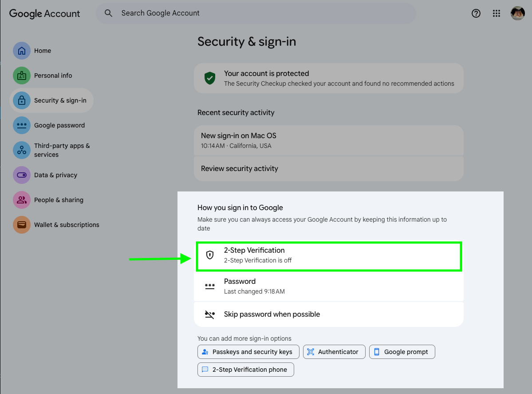Open Wallet & subscriptions section

coord(66,225)
